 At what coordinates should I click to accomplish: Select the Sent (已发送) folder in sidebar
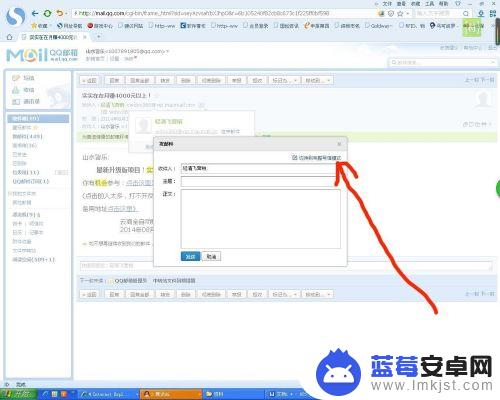pos(19,154)
